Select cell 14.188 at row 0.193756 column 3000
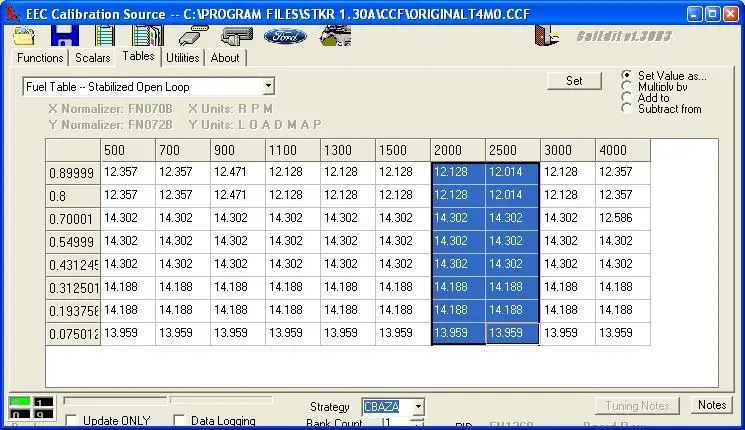This screenshot has width=745, height=430. [x=568, y=310]
